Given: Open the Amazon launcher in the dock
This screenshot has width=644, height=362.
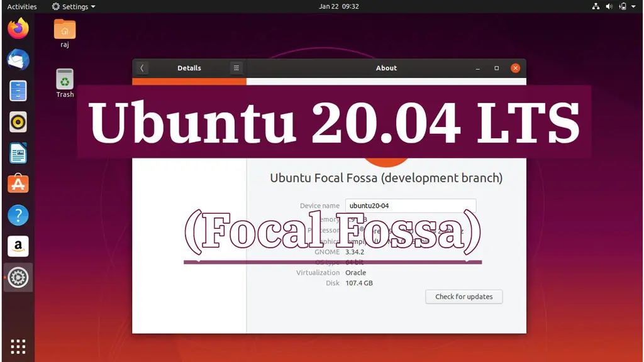Looking at the screenshot, I should click(x=18, y=246).
